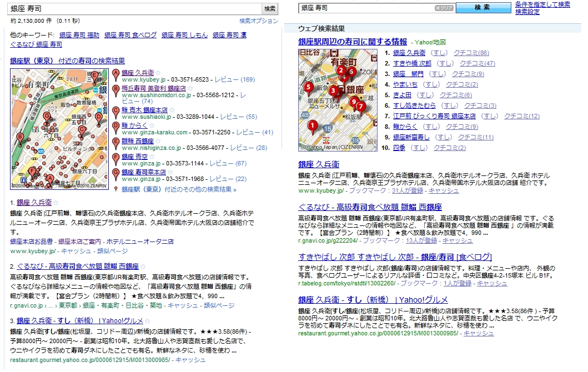
Task: Open 31人が登録 bookmark link
Action: pyautogui.click(x=407, y=190)
